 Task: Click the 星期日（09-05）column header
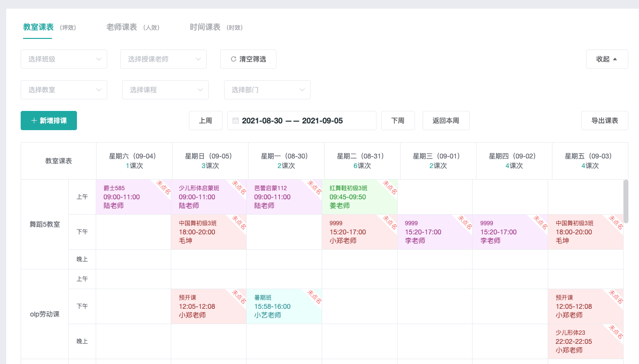pyautogui.click(x=210, y=161)
